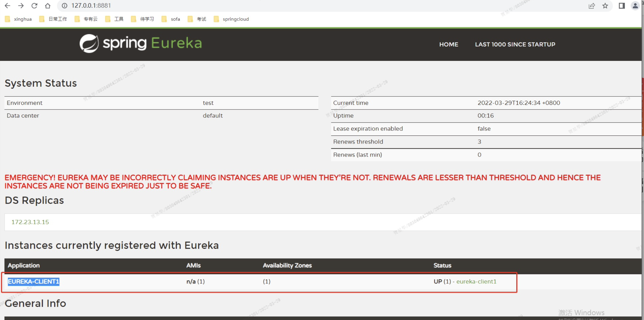
Task: Click the Spring Eureka logo
Action: point(141,44)
